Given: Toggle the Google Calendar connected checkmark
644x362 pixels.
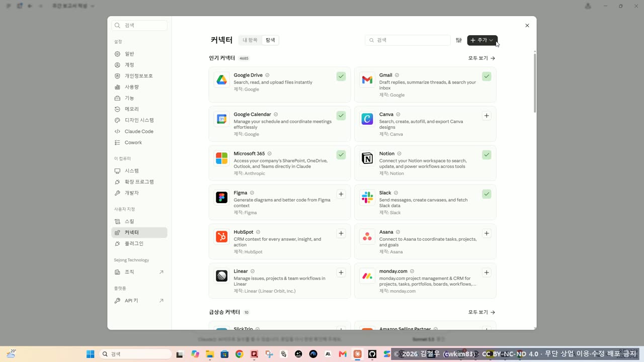Looking at the screenshot, I should 341,116.
